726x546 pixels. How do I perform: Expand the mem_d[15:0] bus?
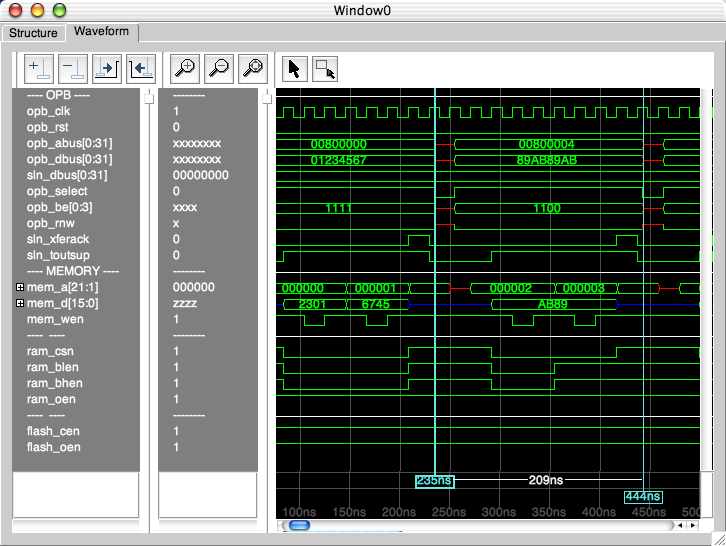20,303
